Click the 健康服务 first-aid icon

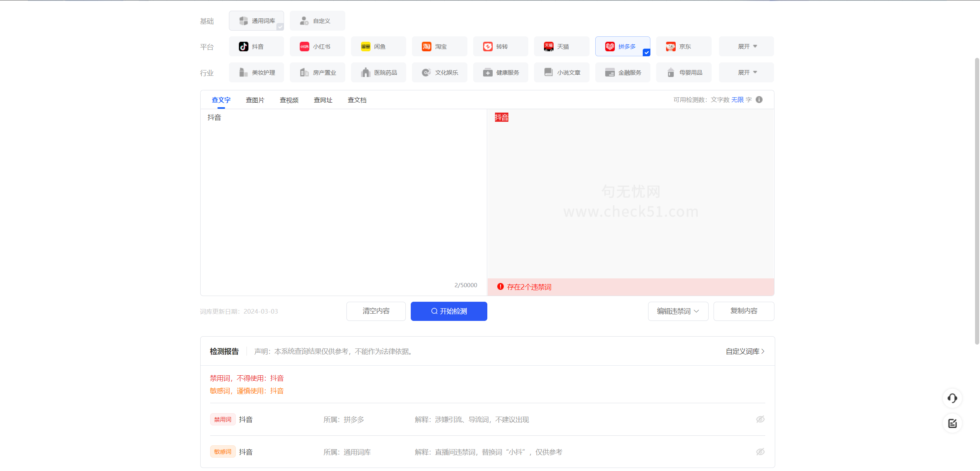pyautogui.click(x=488, y=72)
